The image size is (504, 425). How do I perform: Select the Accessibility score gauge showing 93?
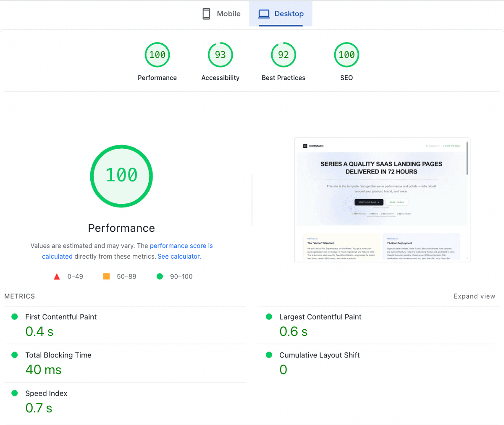point(220,55)
